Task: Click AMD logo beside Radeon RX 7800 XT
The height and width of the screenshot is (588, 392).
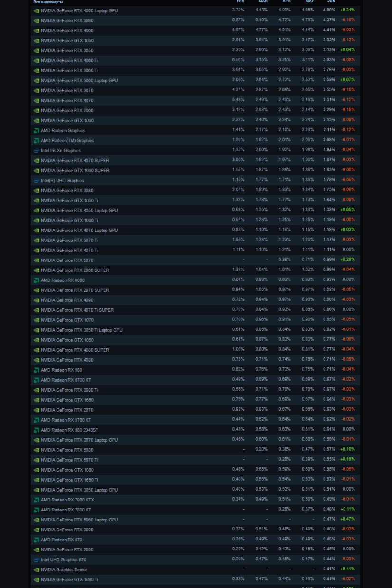Action: click(x=37, y=510)
